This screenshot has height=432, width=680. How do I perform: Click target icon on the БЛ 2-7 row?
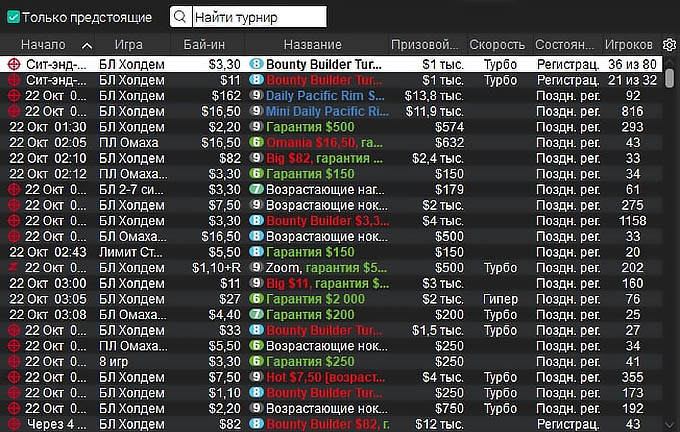[x=14, y=190]
